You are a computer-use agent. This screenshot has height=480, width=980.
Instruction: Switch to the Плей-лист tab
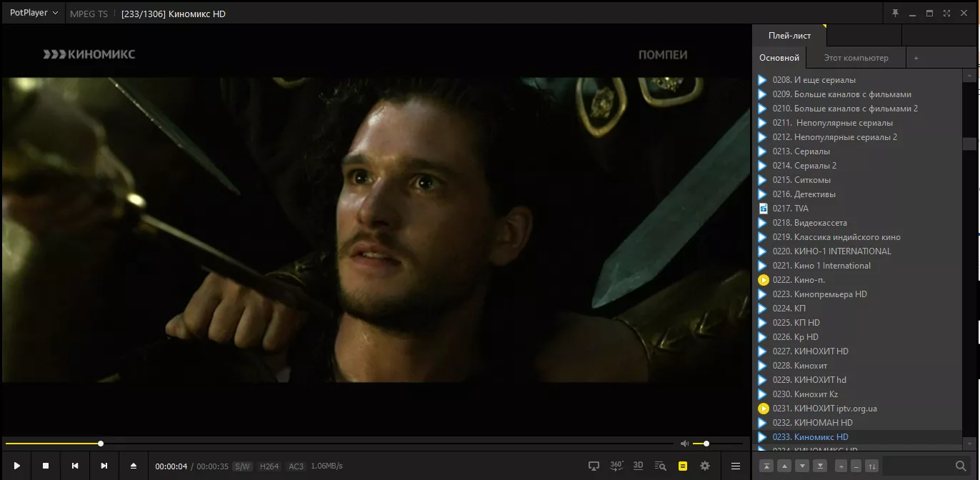[x=789, y=36]
